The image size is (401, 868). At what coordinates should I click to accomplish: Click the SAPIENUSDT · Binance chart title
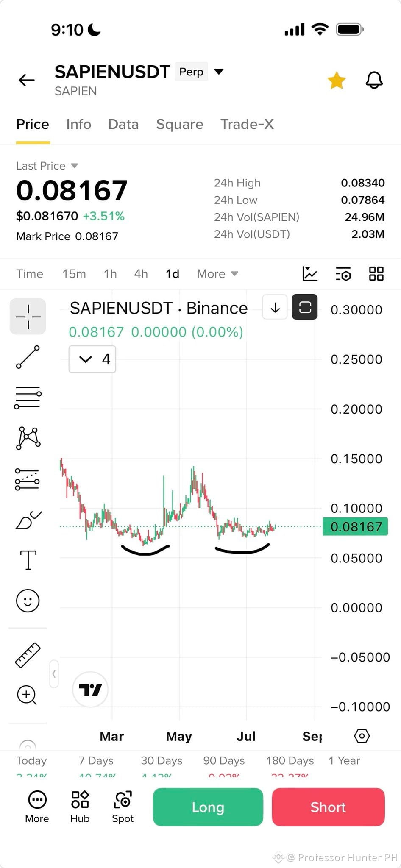159,308
